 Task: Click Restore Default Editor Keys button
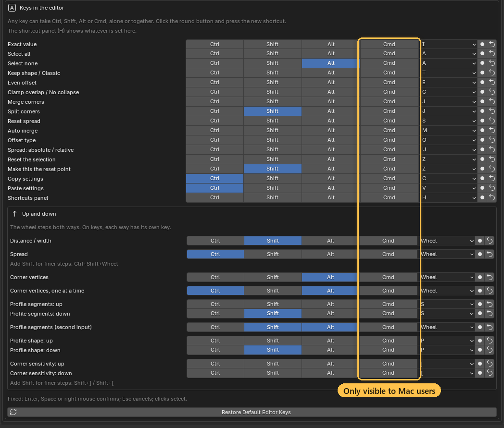252,412
